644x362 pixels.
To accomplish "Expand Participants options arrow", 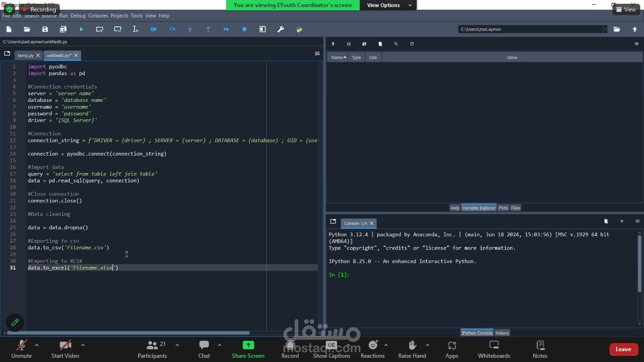I will coord(177,345).
